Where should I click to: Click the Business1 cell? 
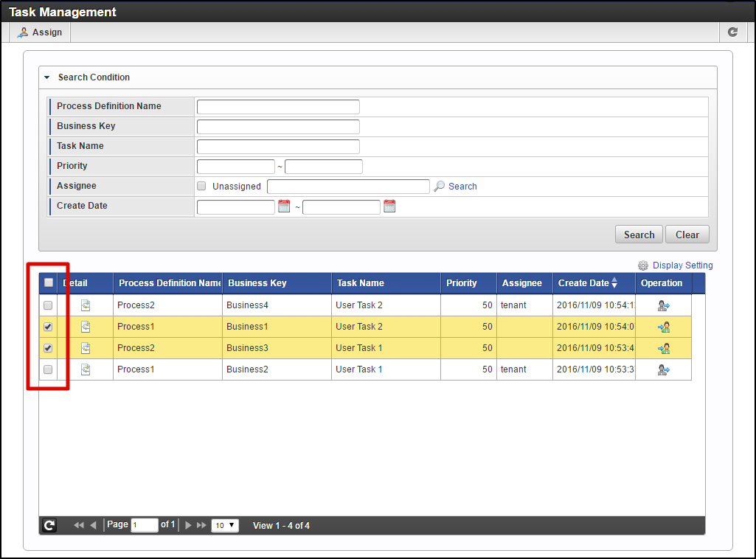[x=277, y=327]
